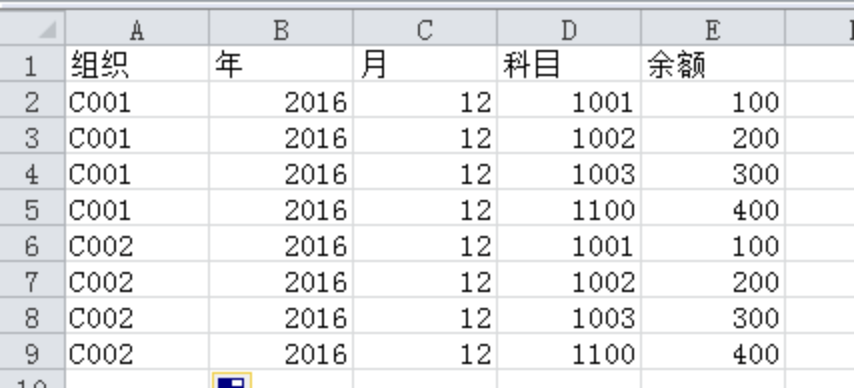The height and width of the screenshot is (388, 854).
Task: Select row 4 header
Action: 32,172
